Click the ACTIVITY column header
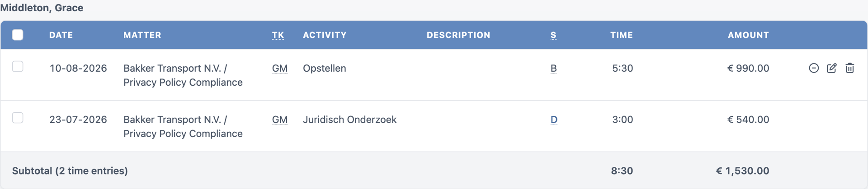The image size is (868, 189). pyautogui.click(x=325, y=35)
